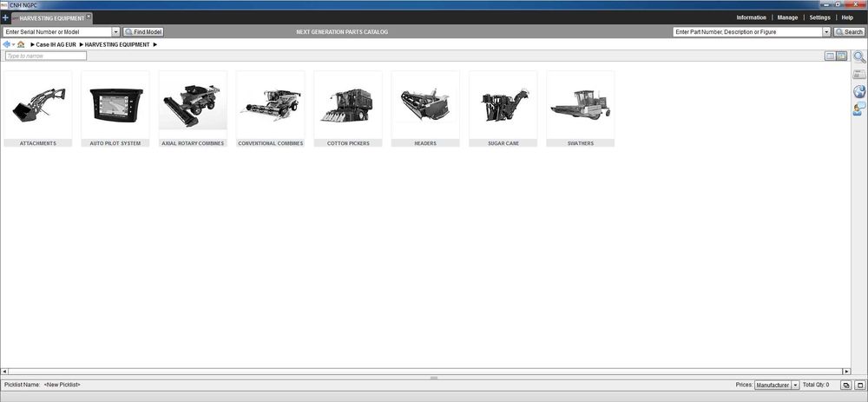This screenshot has width=868, height=402.
Task: Focus the Type to narrow filter box
Action: pyautogui.click(x=46, y=56)
